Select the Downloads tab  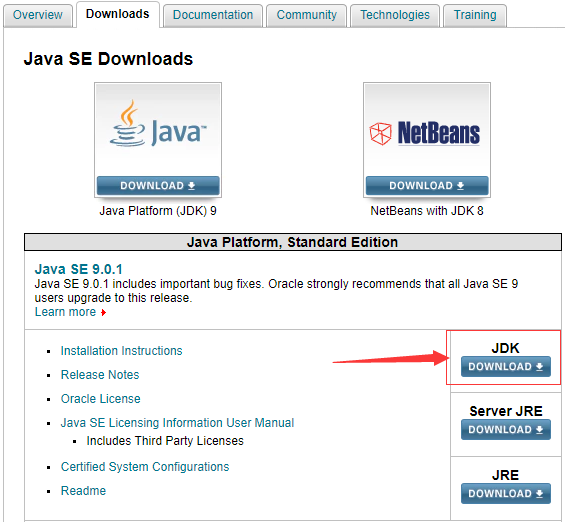point(117,14)
